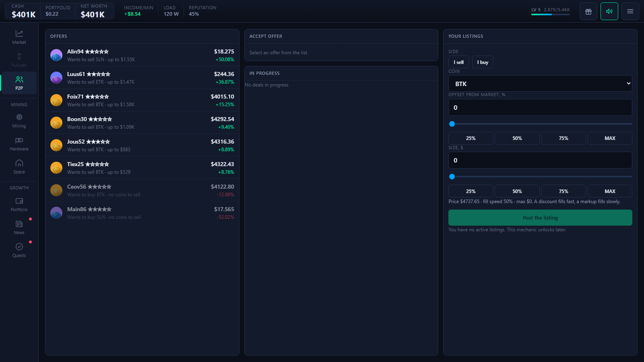Click Post the listing button
Screen dimensions: 644x362
pos(540,218)
